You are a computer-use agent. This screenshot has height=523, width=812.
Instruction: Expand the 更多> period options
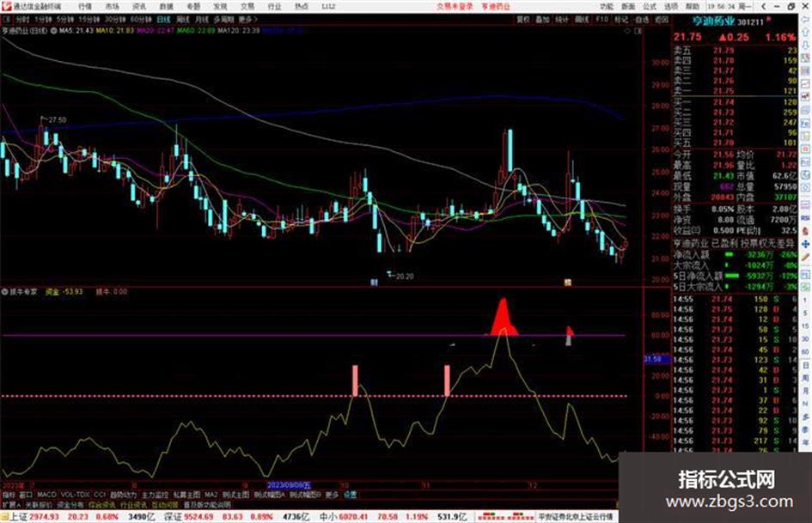click(x=247, y=20)
